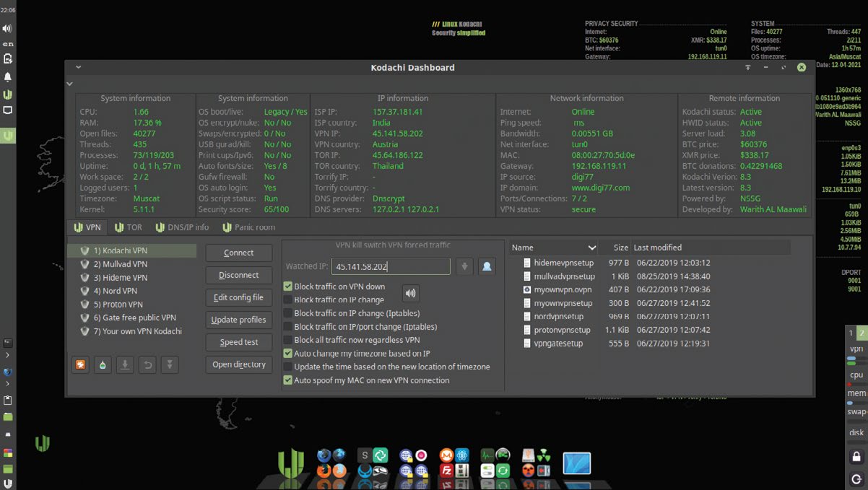Click the volume icon in the left panel
The height and width of the screenshot is (490, 868).
(x=7, y=28)
